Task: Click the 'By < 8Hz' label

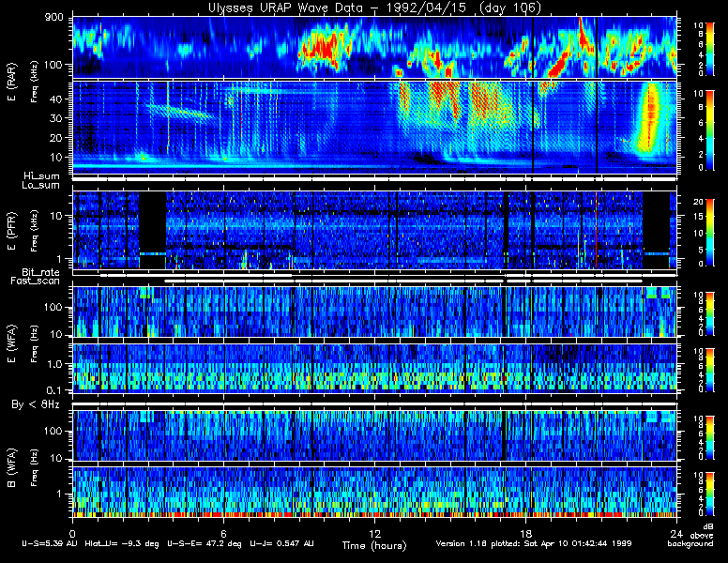Action: tap(36, 404)
